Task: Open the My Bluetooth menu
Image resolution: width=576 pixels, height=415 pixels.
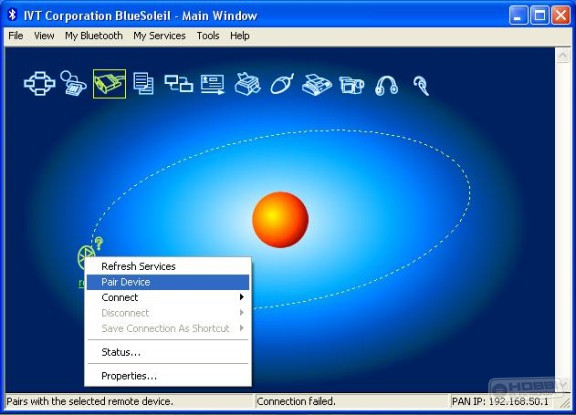Action: (94, 36)
